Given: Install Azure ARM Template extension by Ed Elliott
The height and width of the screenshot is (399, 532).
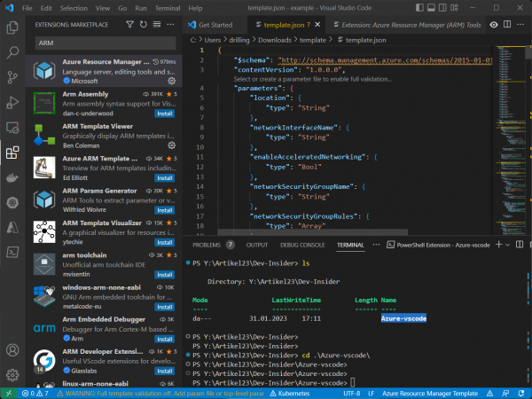Looking at the screenshot, I should click(x=165, y=178).
